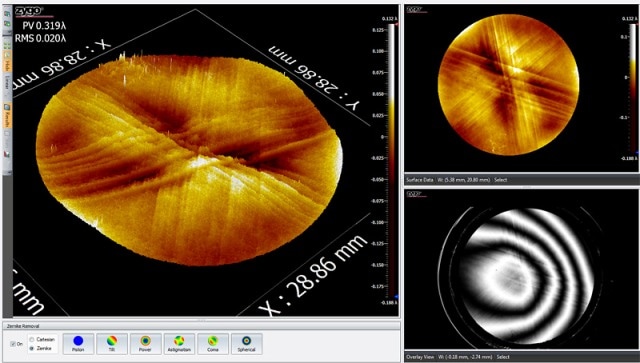Remove the Piston Zernike term
Screen dimensions: 640x363
(x=78, y=344)
